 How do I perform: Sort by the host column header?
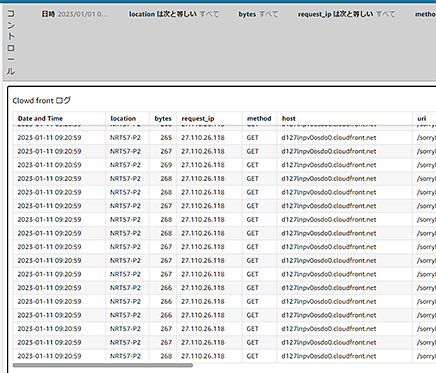289,118
